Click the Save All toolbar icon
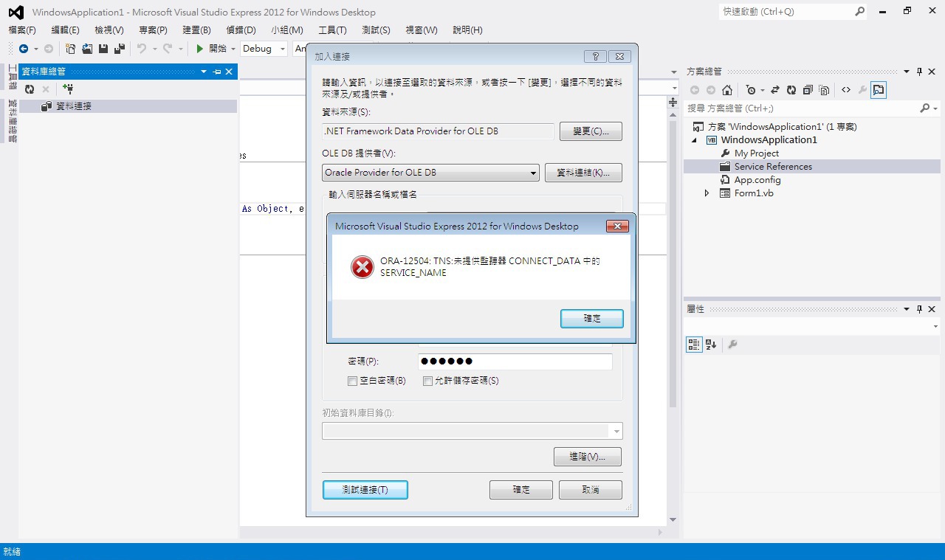 [x=118, y=49]
